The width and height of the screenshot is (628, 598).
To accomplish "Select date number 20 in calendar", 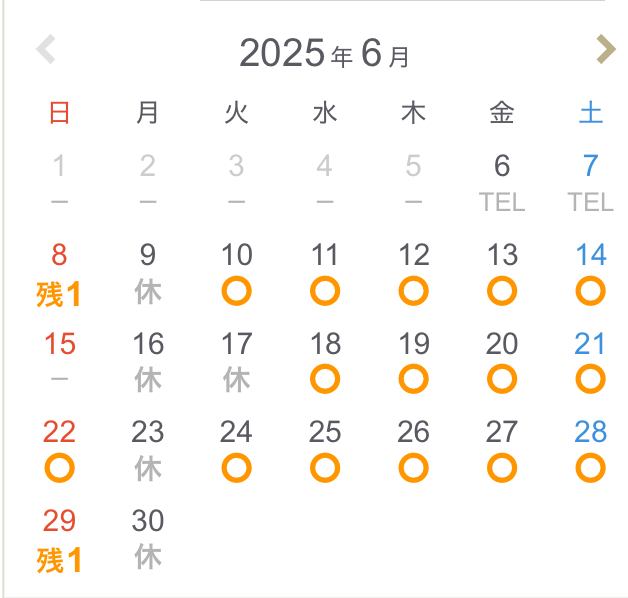I will [502, 343].
